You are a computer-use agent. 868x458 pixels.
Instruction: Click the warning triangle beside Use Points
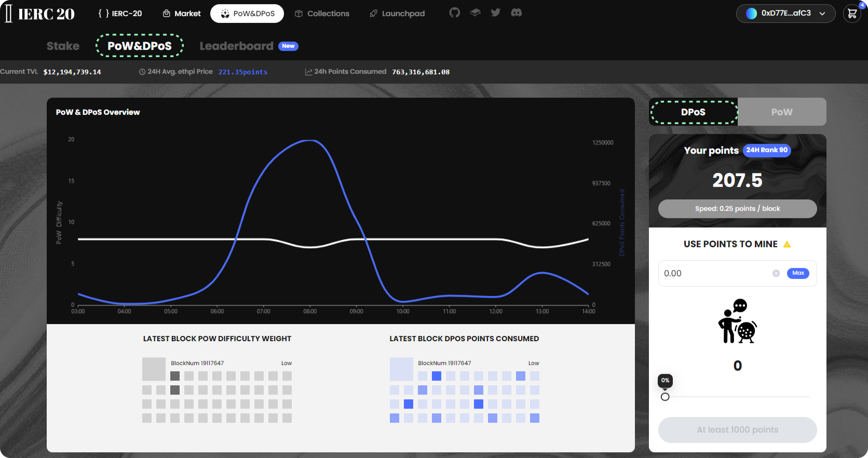click(787, 245)
